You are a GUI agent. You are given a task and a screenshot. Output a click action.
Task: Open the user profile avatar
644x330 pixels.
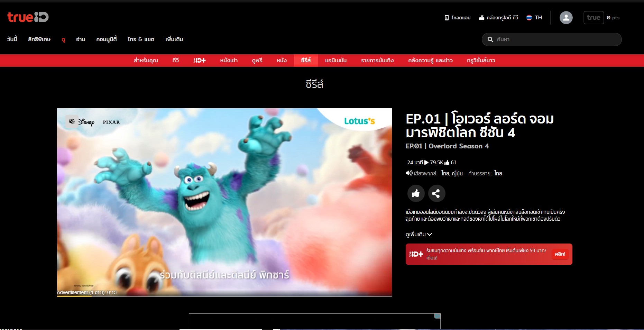(x=566, y=18)
